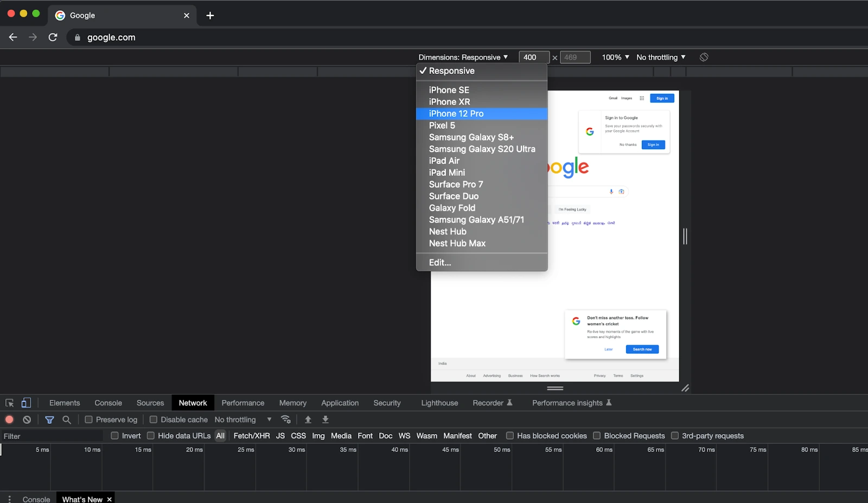Open the No throttling dropdown
This screenshot has height=503, width=868.
660,57
